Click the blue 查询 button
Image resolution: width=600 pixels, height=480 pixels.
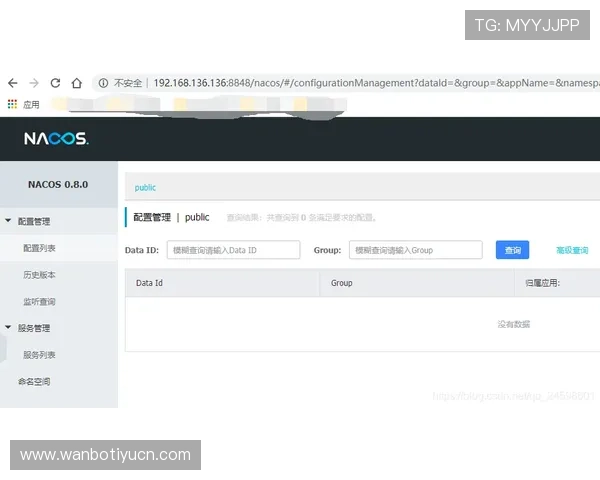point(512,250)
